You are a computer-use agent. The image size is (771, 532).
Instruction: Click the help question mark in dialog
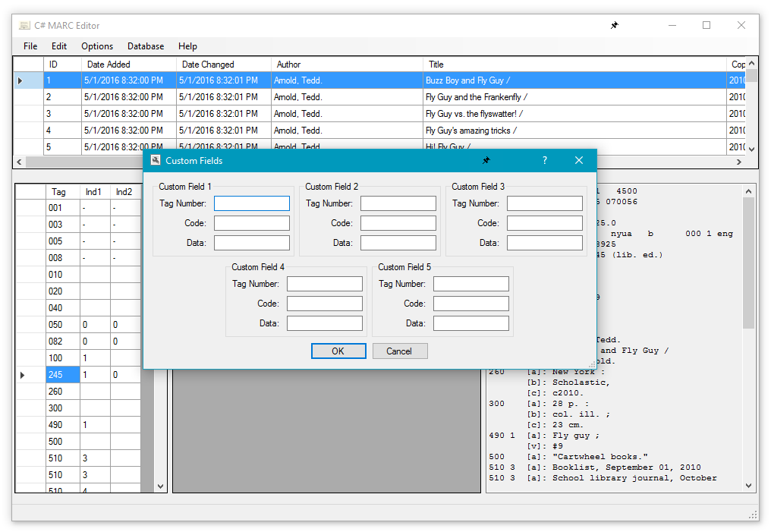pos(544,161)
